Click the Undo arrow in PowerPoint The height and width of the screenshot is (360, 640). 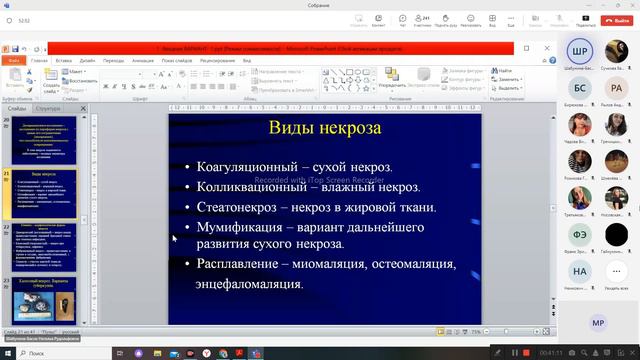(x=24, y=49)
